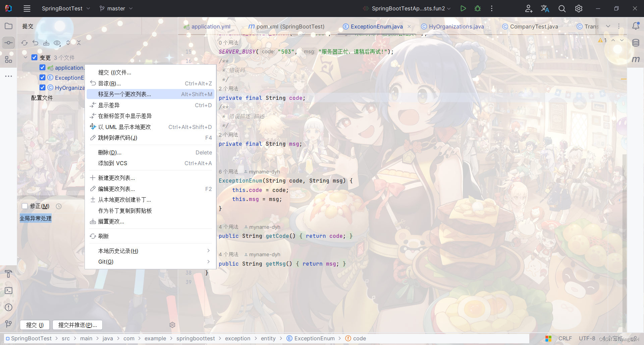Open commit options gear icon
Image resolution: width=644 pixels, height=345 pixels.
click(x=172, y=325)
